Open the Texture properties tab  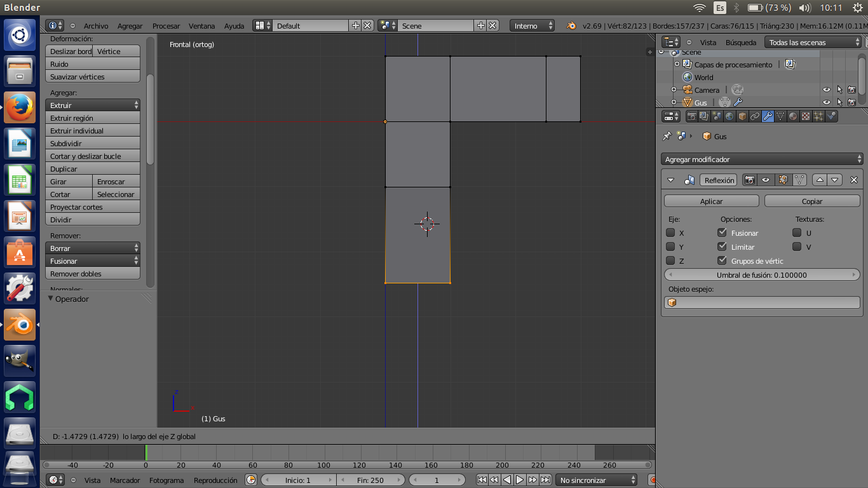(806, 116)
